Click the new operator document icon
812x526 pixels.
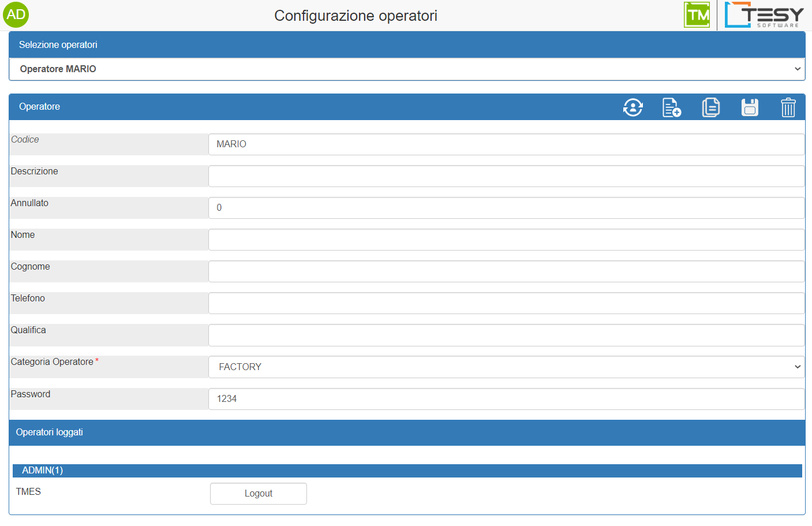coord(671,107)
